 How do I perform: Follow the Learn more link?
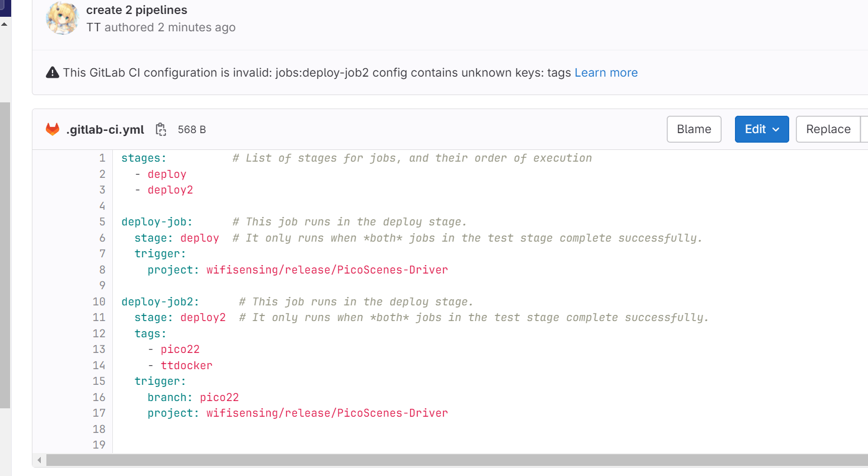tap(606, 72)
